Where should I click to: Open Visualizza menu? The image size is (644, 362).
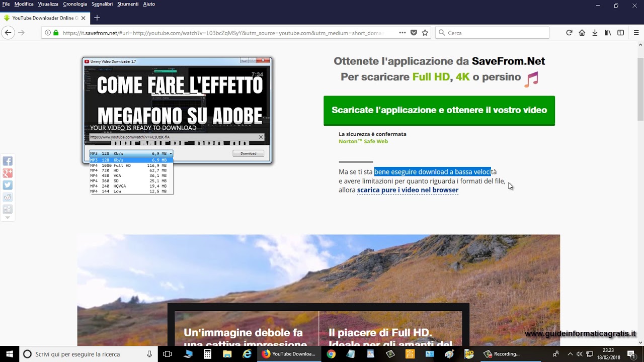coord(48,4)
